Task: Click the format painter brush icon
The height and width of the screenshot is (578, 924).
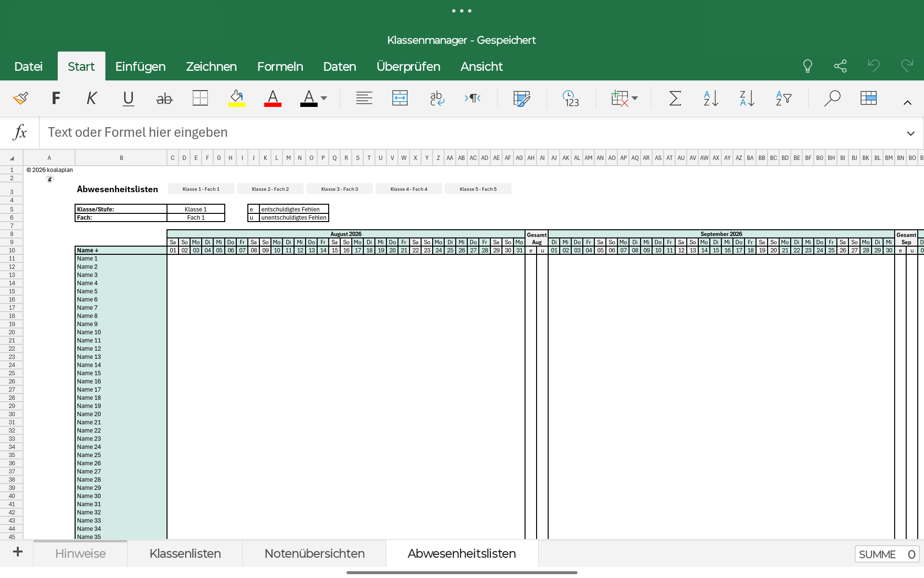Action: tap(21, 98)
